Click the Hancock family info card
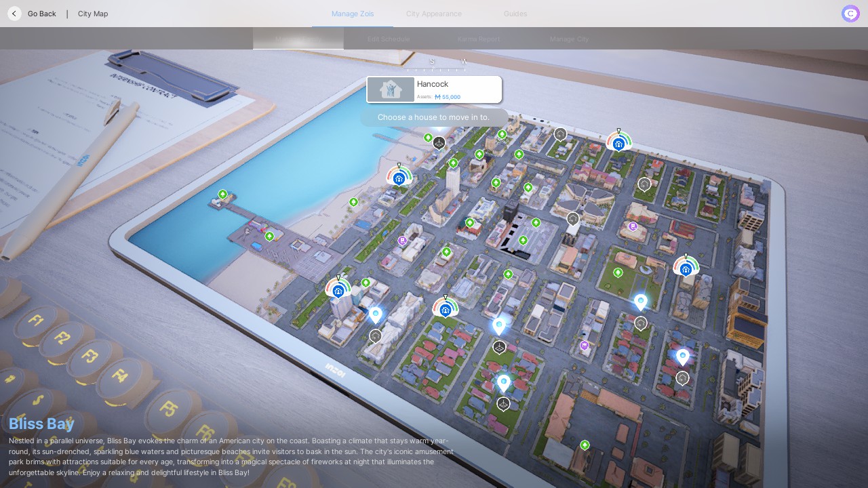This screenshot has width=868, height=488. [433, 89]
